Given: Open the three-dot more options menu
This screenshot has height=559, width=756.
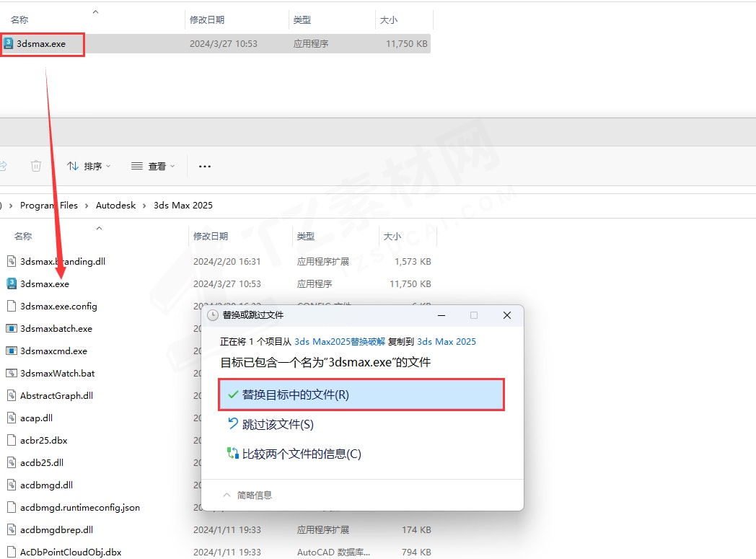Looking at the screenshot, I should [x=205, y=166].
